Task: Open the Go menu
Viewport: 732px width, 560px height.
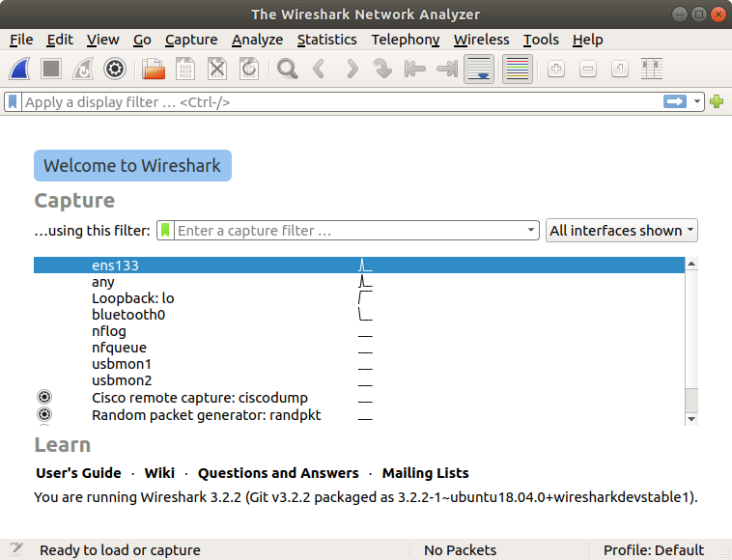Action: pos(142,40)
